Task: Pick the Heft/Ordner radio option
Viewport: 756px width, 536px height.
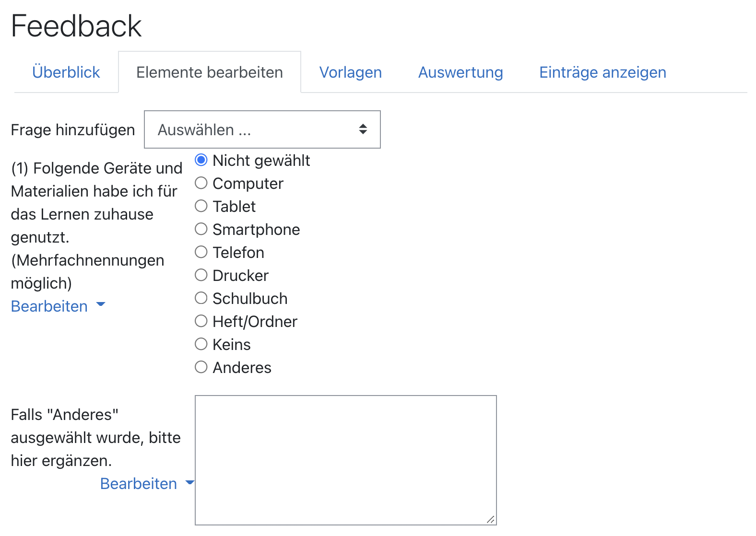Action: point(201,321)
